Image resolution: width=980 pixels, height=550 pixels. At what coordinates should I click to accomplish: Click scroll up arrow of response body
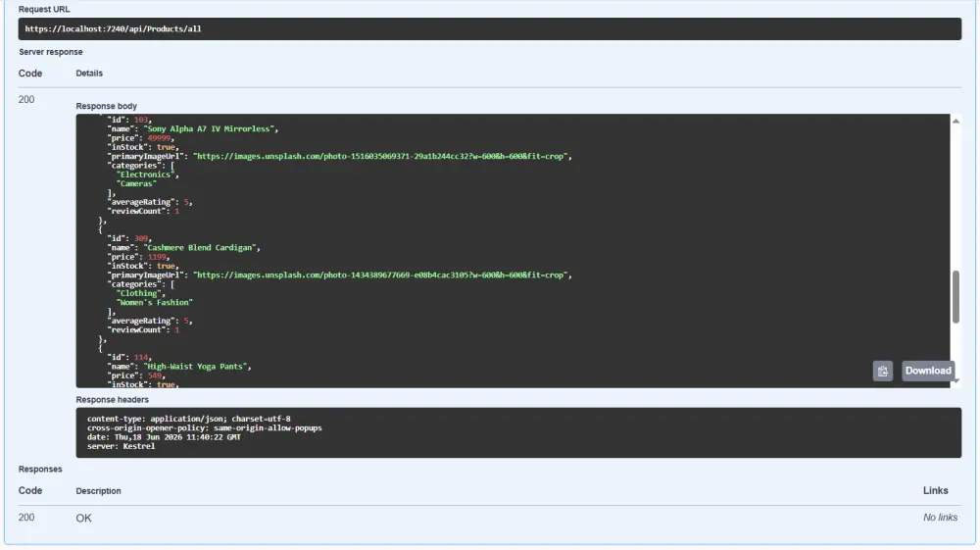(955, 121)
